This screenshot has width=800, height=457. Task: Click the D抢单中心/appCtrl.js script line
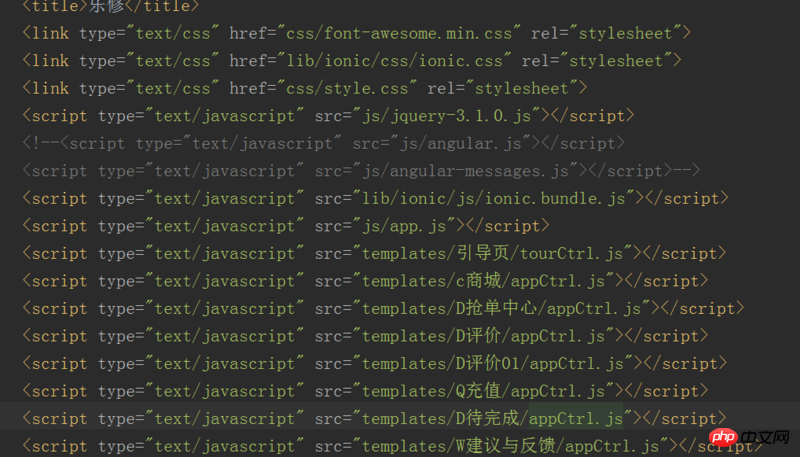click(383, 309)
